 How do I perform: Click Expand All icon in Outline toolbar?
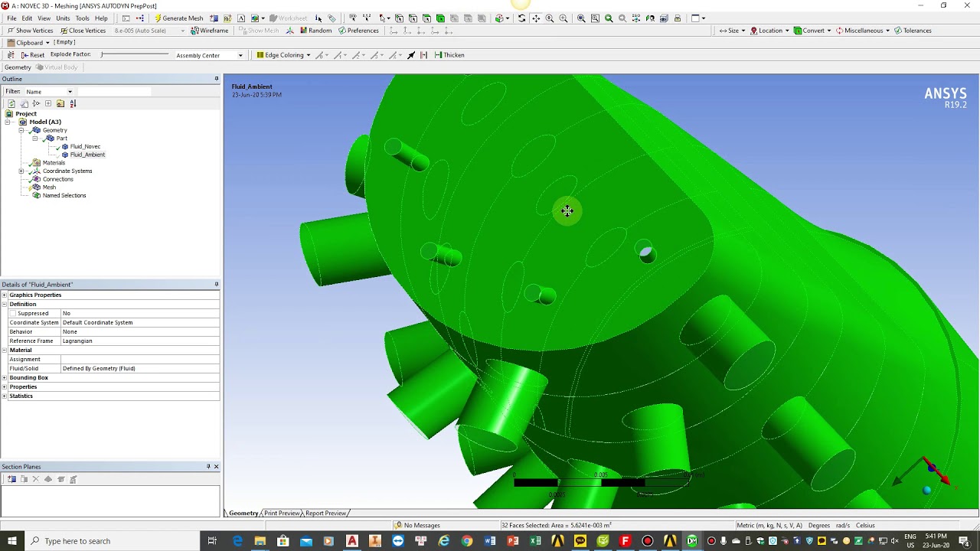(x=48, y=103)
